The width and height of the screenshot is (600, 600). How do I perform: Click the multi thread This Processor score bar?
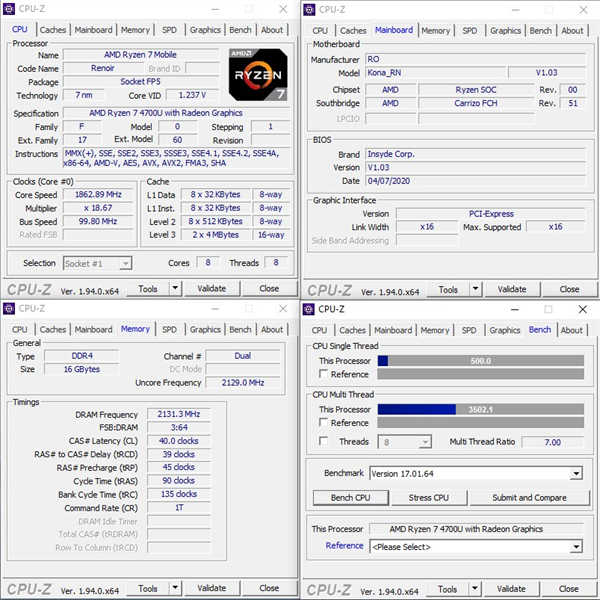481,409
